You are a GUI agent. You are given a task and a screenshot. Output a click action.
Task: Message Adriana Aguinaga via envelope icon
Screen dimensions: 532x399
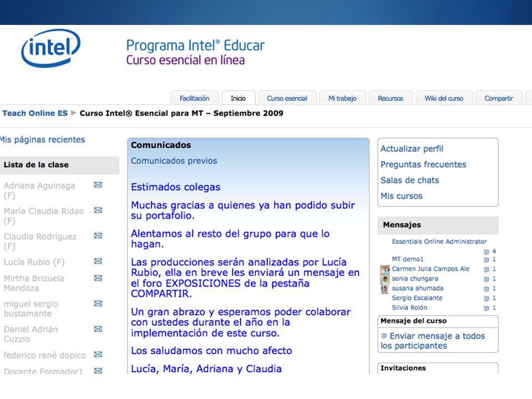coord(98,185)
